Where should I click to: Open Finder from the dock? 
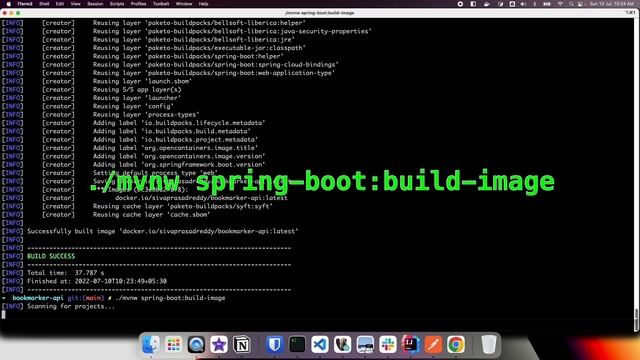click(151, 344)
